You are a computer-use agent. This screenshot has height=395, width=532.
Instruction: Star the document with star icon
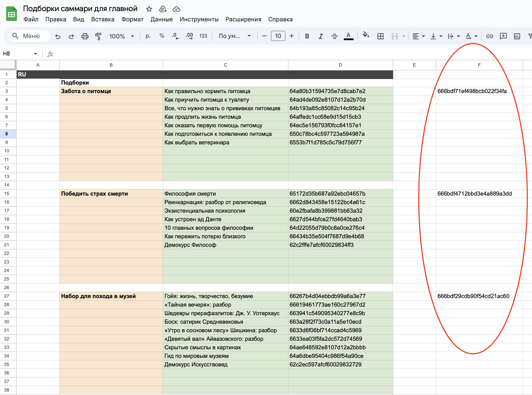coord(149,9)
